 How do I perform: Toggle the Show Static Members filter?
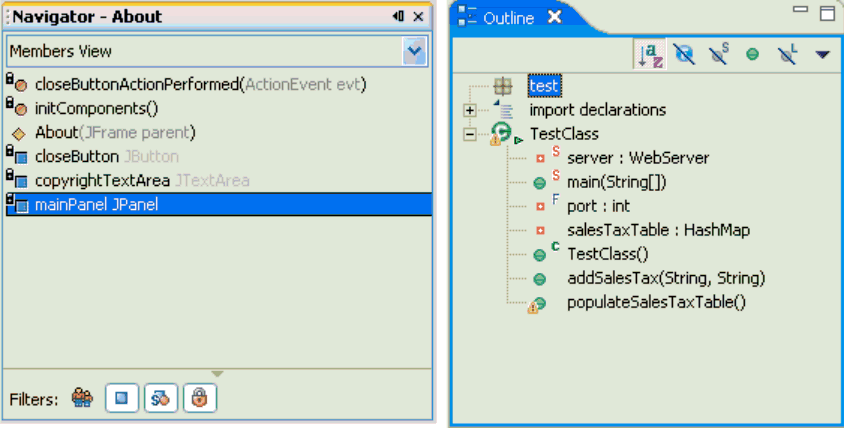point(160,398)
